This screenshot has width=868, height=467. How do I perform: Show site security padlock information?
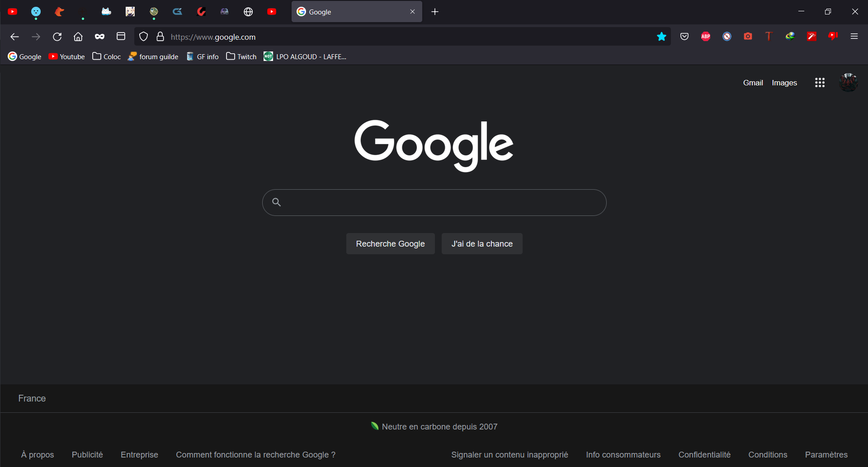tap(160, 37)
